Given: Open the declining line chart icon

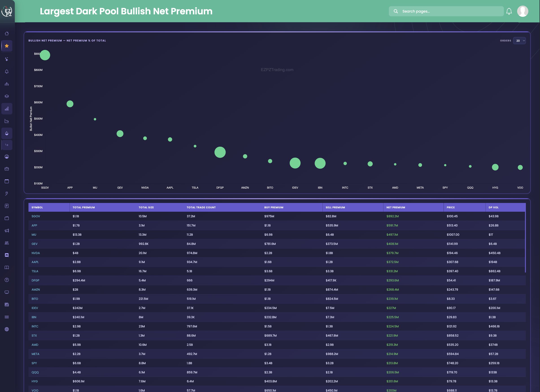Looking at the screenshot, I should click(x=7, y=121).
